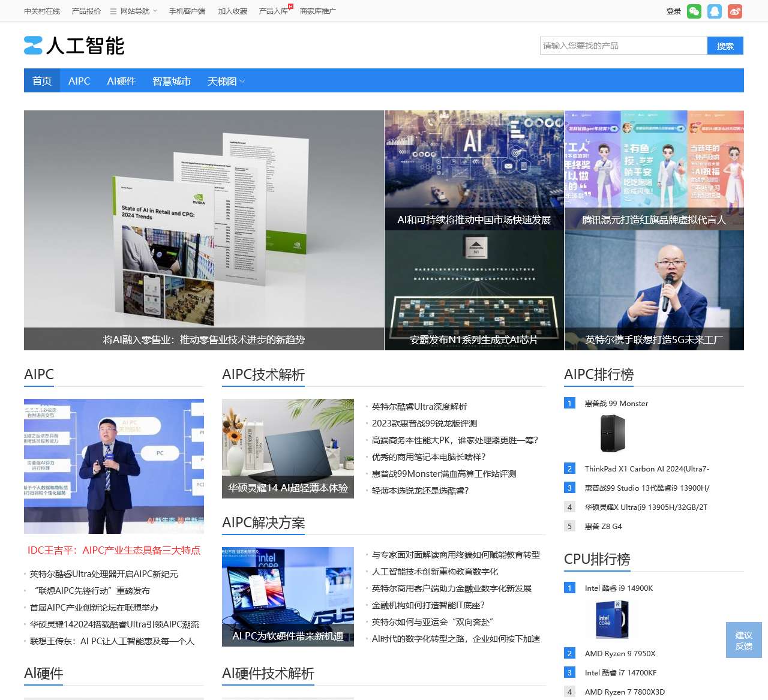Image resolution: width=768 pixels, height=700 pixels.
Task: Expand the 网站导航 chevron
Action: [x=154, y=11]
